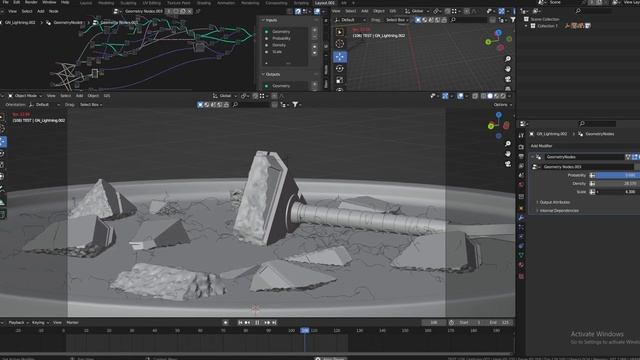Open Object Mode dropdown in main viewport
This screenshot has height=360, width=640.
point(25,96)
